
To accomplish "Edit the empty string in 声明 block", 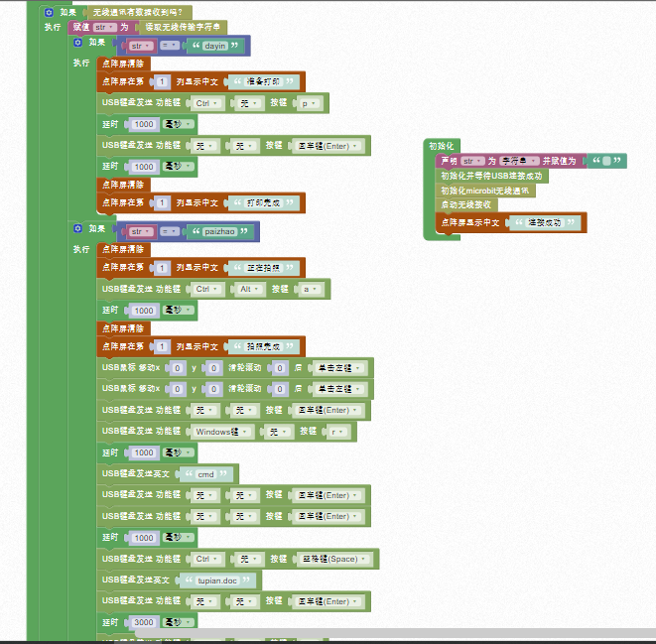I will (x=606, y=161).
